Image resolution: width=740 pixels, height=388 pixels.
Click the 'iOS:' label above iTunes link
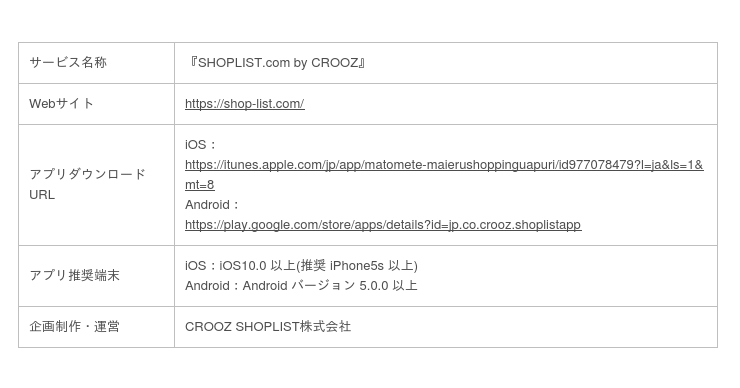(200, 145)
